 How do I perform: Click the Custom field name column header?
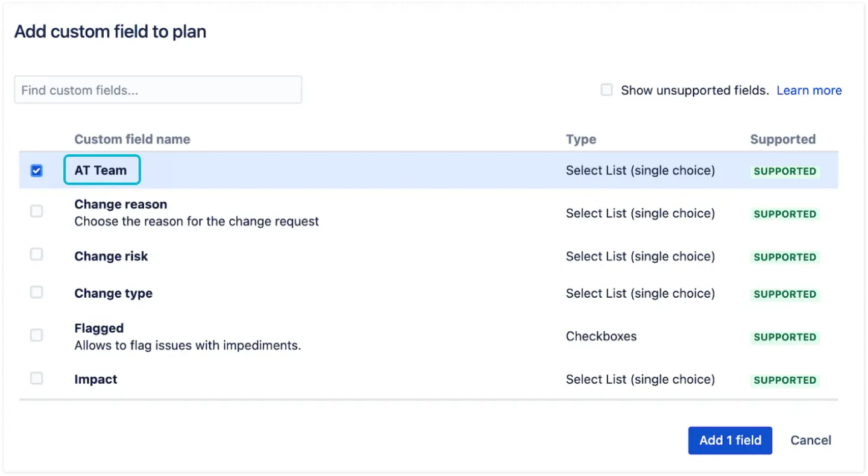(132, 139)
